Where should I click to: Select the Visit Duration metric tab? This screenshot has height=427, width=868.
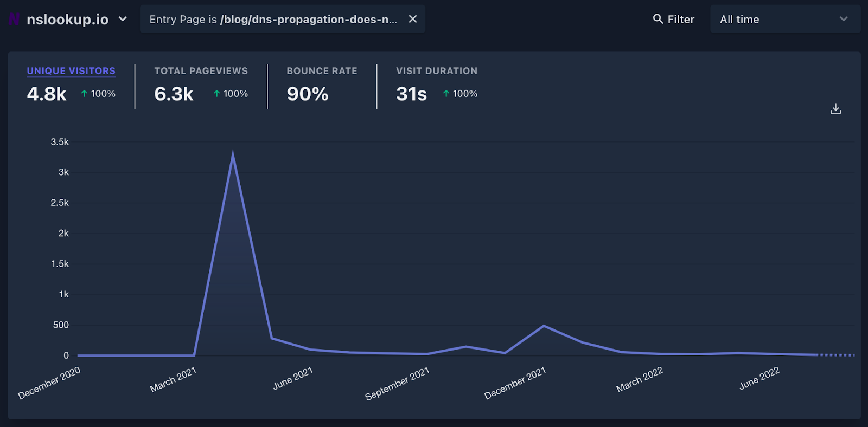click(437, 71)
